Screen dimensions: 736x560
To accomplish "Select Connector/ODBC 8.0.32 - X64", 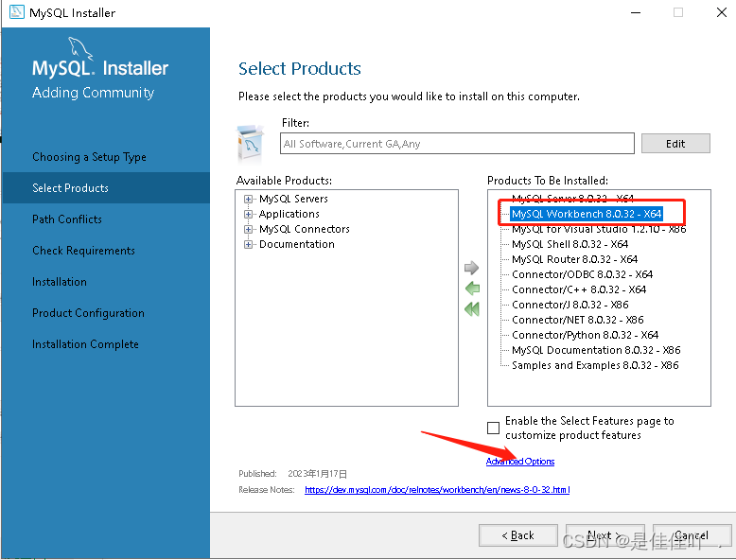I will tap(582, 274).
